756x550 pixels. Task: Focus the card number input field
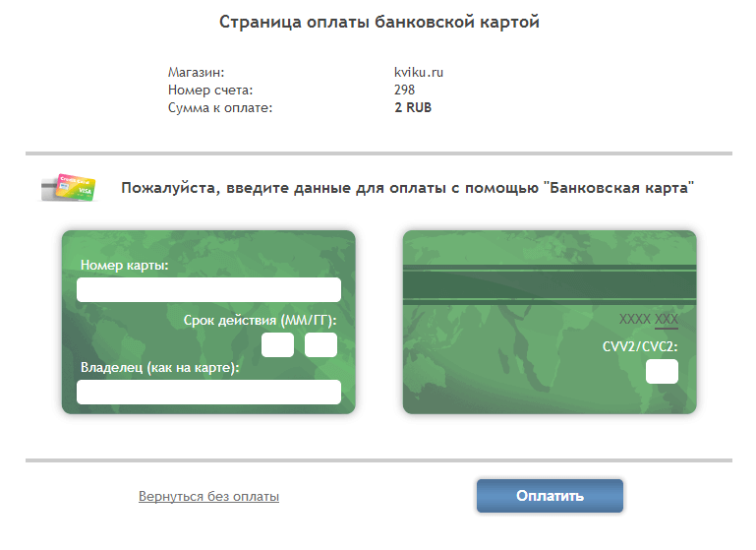point(208,289)
